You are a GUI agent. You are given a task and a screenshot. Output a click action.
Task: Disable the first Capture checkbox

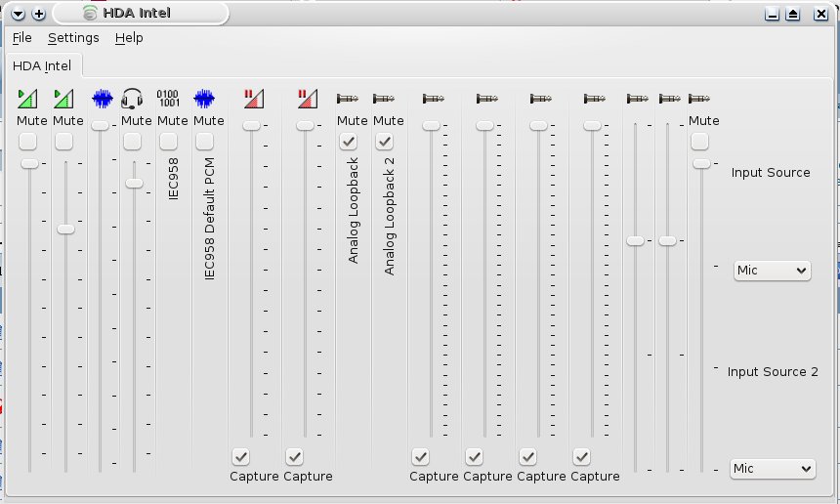point(240,457)
